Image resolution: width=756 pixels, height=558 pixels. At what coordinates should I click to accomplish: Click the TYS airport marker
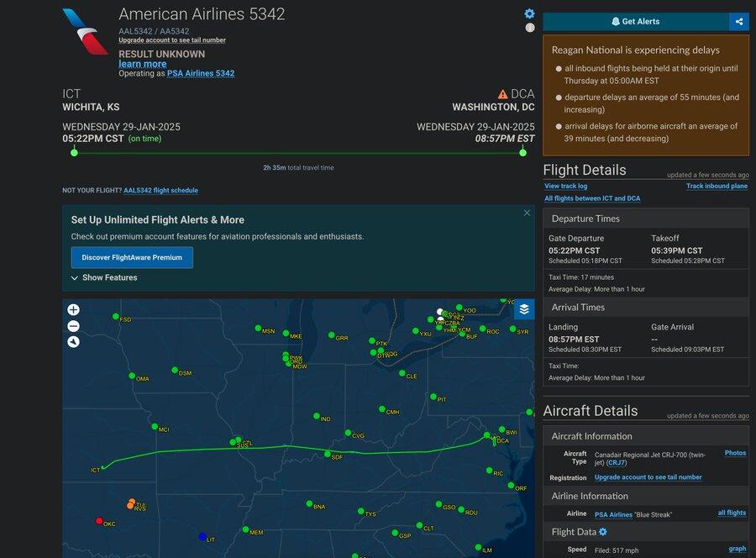[360, 511]
